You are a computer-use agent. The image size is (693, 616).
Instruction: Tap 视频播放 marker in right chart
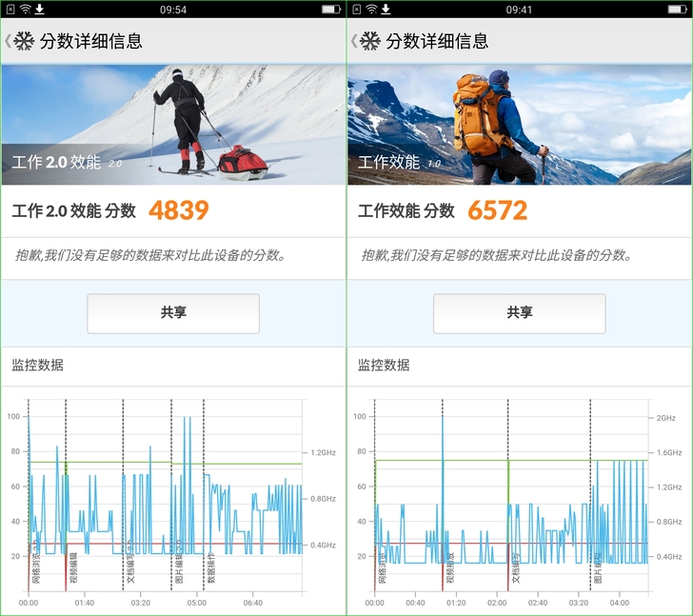tap(450, 567)
